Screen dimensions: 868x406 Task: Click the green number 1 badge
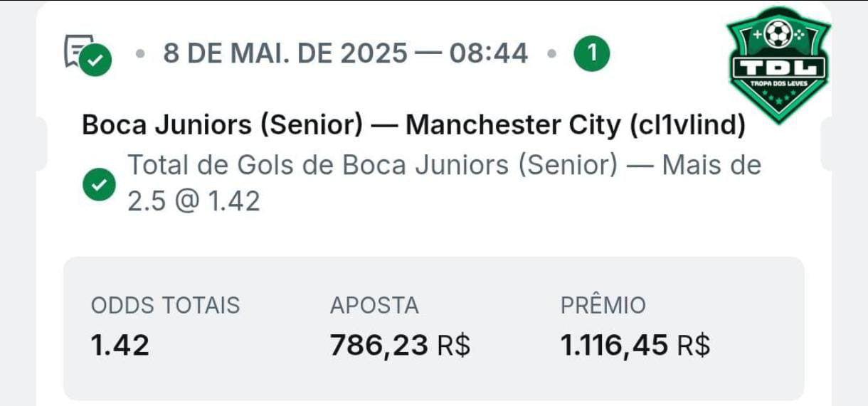point(592,54)
